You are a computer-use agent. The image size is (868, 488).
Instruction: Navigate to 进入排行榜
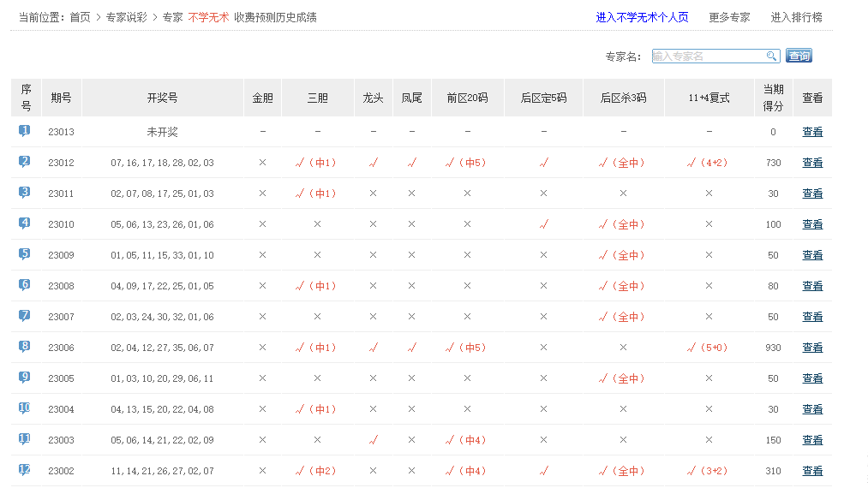click(796, 17)
